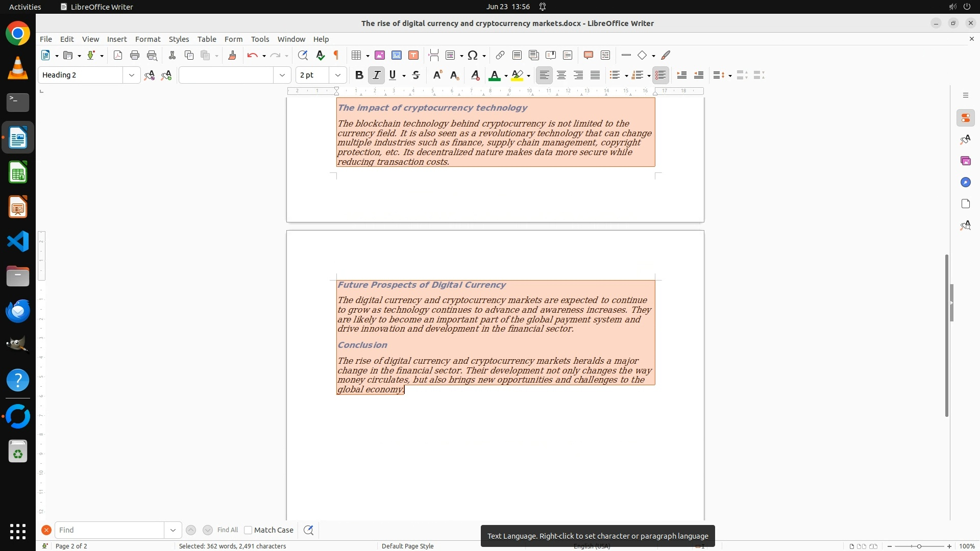The height and width of the screenshot is (551, 980).
Task: Expand the Heading 2 paragraph style dropdown
Action: [x=131, y=75]
